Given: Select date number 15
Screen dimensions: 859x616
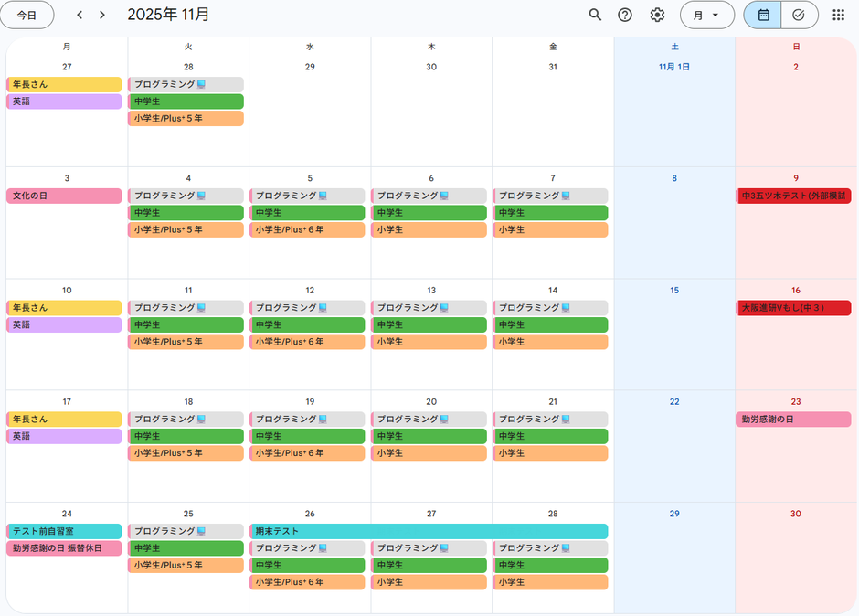Looking at the screenshot, I should coord(674,291).
